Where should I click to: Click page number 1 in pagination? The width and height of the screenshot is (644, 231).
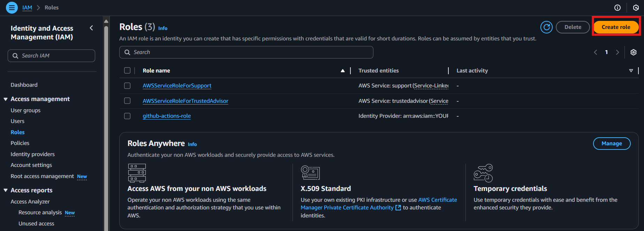[607, 52]
